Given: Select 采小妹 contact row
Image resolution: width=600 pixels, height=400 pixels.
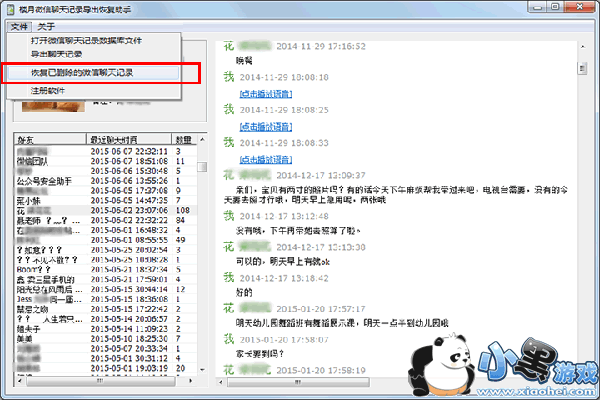Looking at the screenshot, I should click(x=106, y=201).
